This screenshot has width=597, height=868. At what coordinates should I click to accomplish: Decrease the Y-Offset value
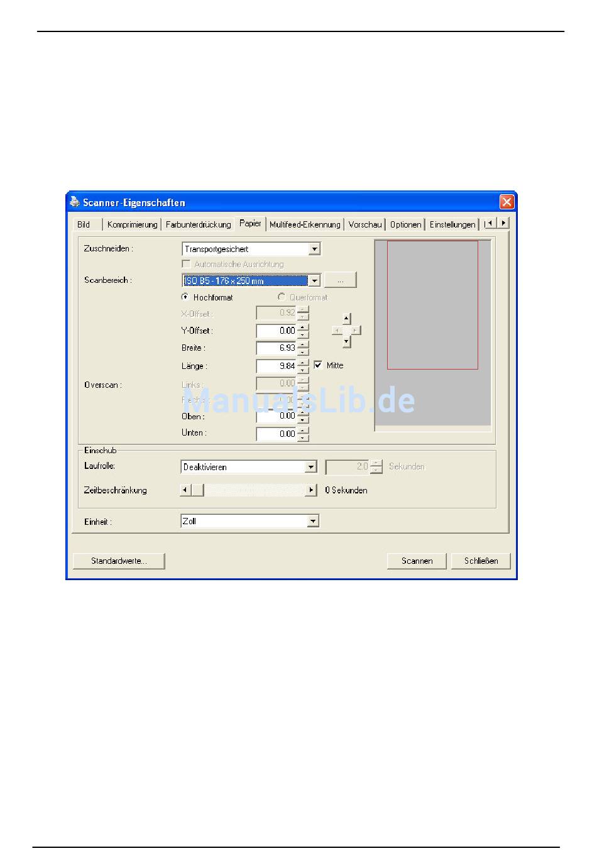click(304, 334)
